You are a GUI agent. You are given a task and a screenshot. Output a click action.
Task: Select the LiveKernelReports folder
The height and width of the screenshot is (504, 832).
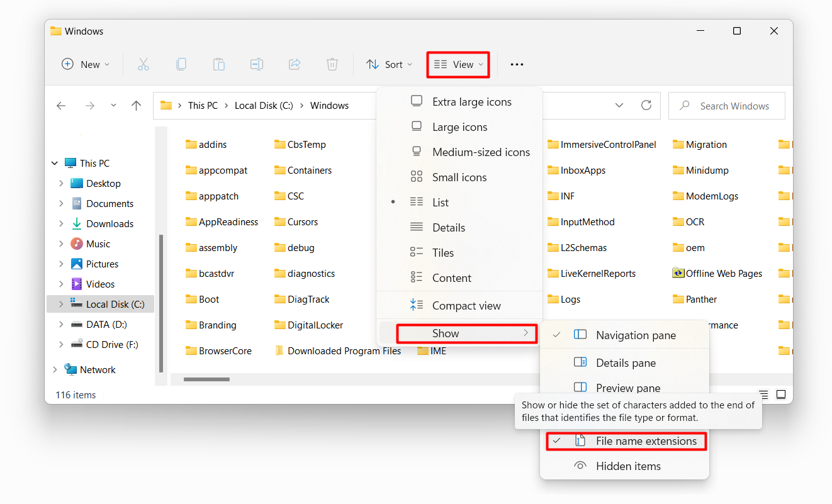point(592,273)
